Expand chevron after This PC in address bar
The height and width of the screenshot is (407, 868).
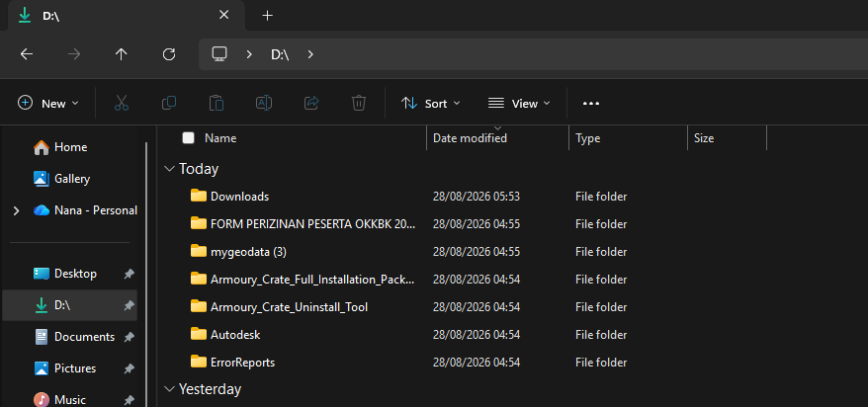point(249,54)
